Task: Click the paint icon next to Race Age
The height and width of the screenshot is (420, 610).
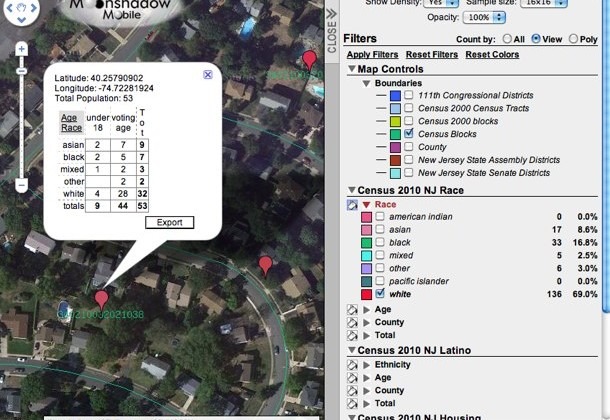Action: click(352, 310)
